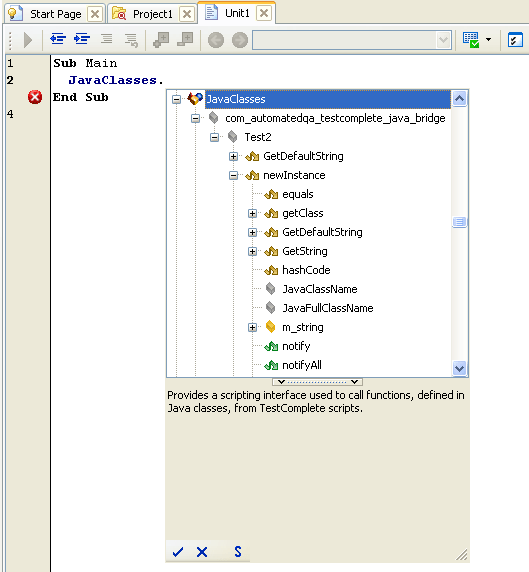Run the script with the play arrow
This screenshot has height=572, width=529.
(x=28, y=40)
